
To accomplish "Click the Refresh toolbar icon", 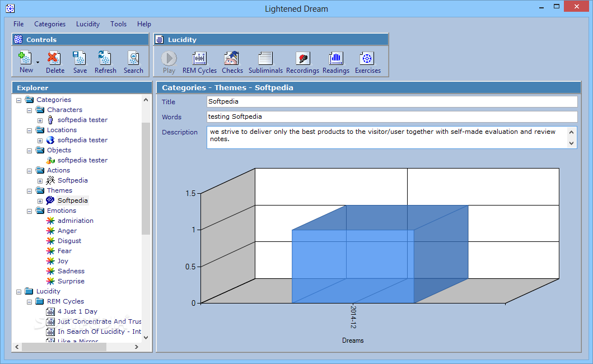I will point(104,58).
